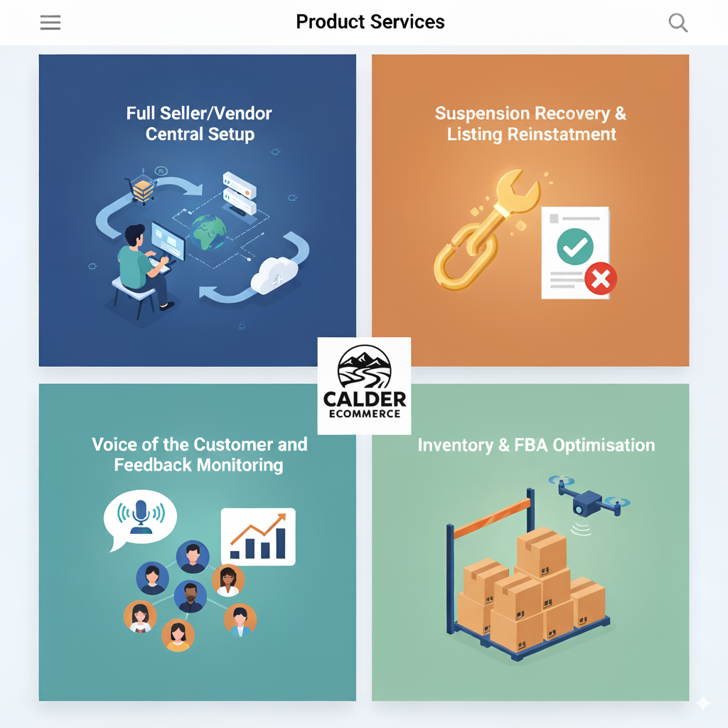
Task: Click the document with red X icon
Action: tap(577, 253)
